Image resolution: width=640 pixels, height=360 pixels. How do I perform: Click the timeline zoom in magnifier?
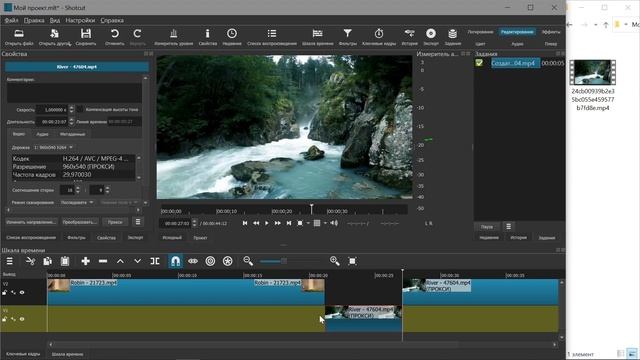335,261
